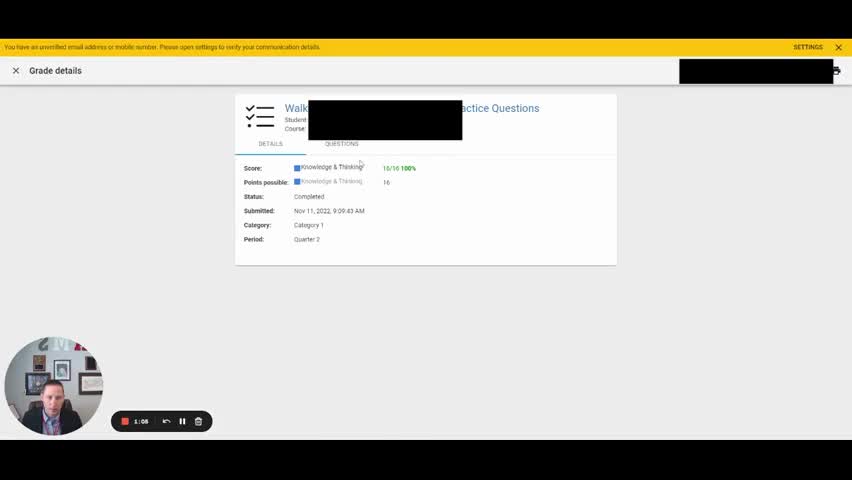Select the DETAILS tab
This screenshot has height=480, width=852.
[x=270, y=144]
